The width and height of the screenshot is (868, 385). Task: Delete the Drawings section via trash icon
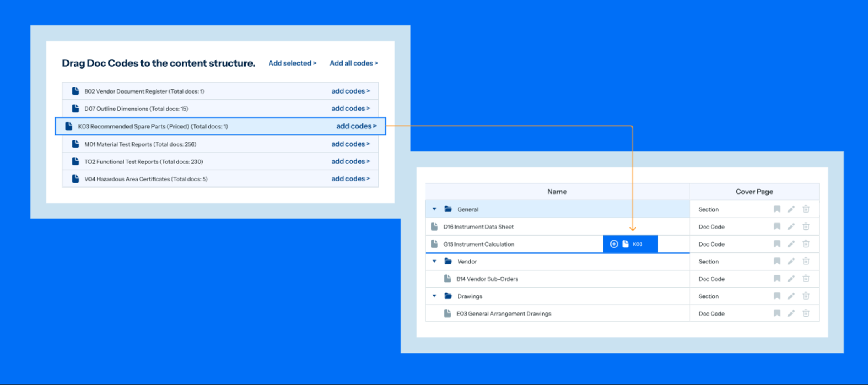click(806, 296)
